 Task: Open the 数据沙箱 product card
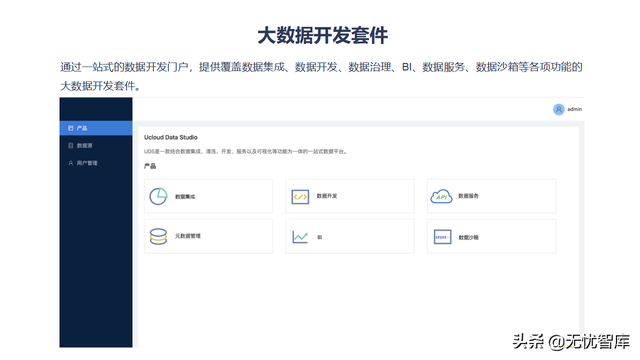click(491, 236)
